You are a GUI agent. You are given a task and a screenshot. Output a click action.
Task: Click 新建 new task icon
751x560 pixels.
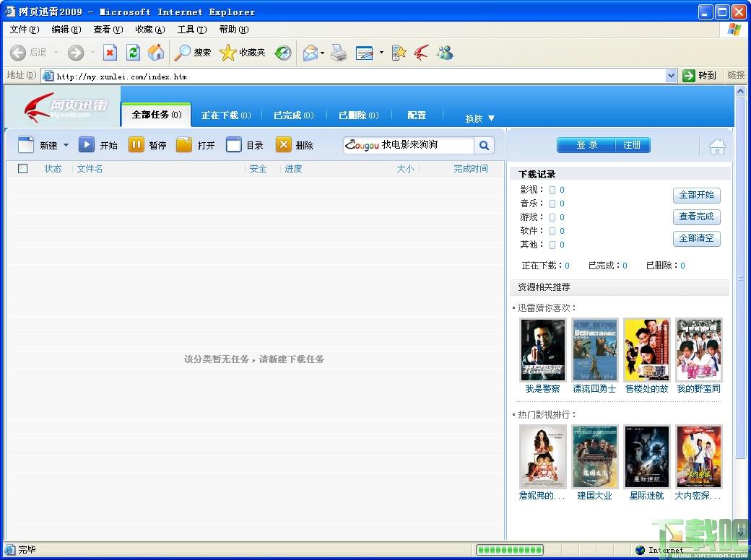point(26,144)
